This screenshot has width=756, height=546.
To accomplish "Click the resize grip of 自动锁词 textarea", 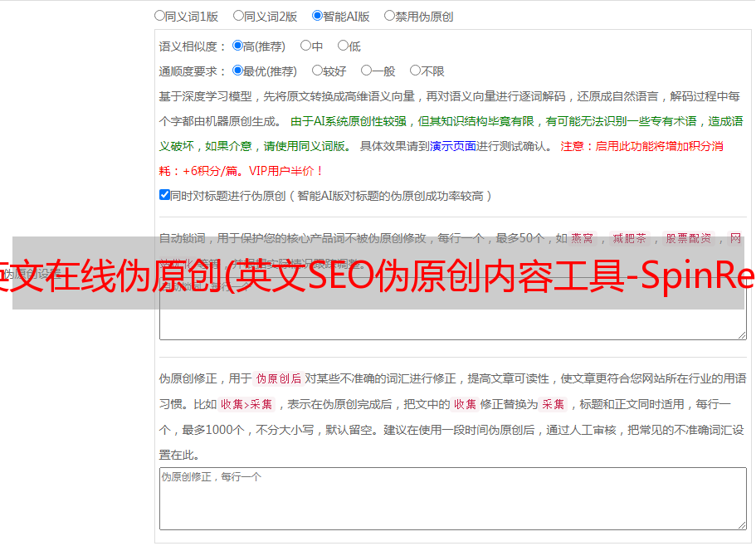I will tap(742, 335).
